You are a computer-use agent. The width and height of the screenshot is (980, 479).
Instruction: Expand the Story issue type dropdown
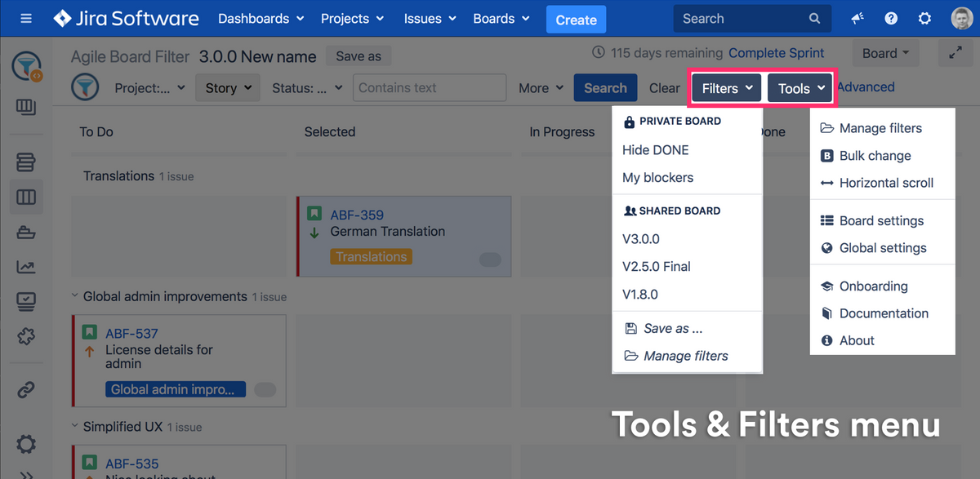tap(227, 88)
